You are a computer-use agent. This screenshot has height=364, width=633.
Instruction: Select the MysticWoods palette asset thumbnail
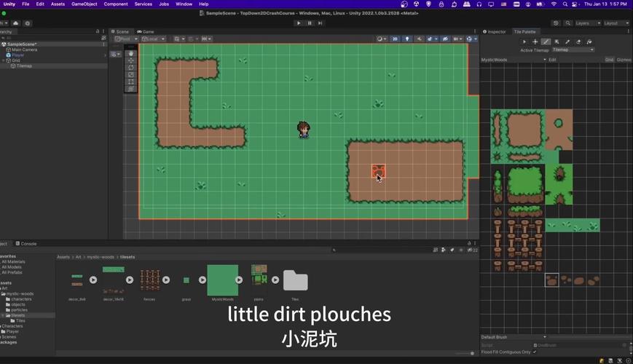tap(222, 280)
